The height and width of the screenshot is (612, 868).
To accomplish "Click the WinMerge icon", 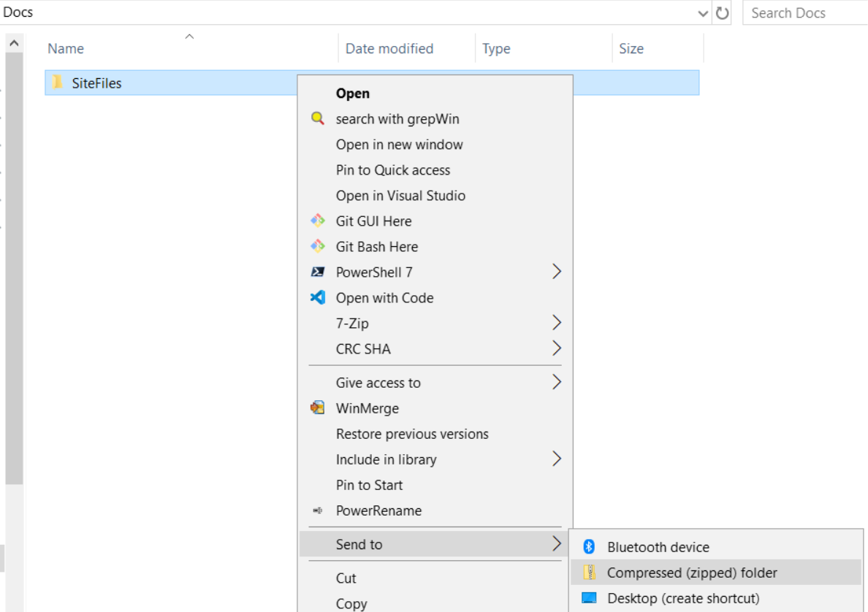I will 317,408.
